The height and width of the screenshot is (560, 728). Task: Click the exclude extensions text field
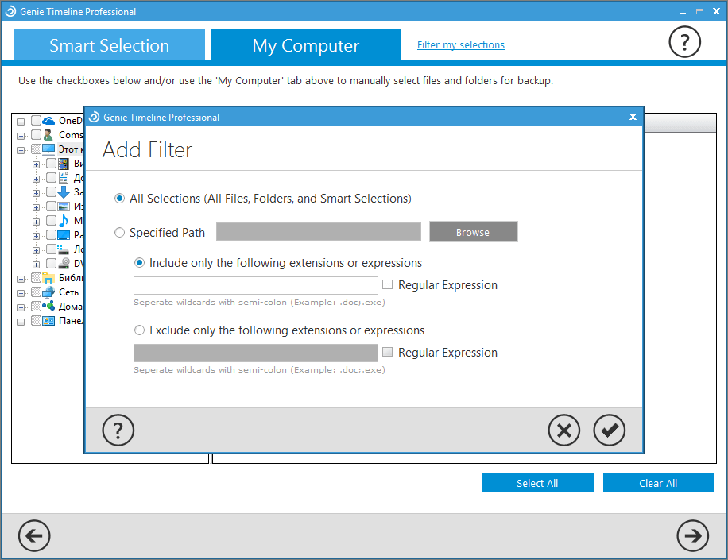click(256, 353)
